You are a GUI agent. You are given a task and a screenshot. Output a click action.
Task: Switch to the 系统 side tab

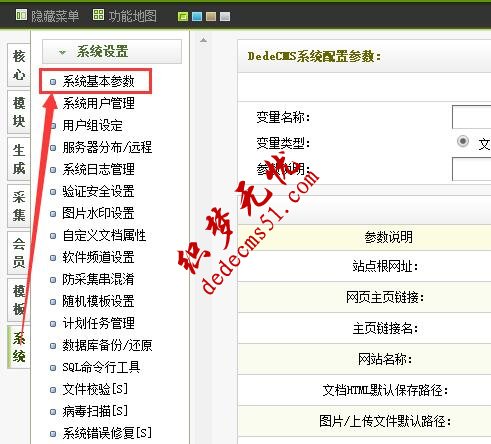click(19, 347)
